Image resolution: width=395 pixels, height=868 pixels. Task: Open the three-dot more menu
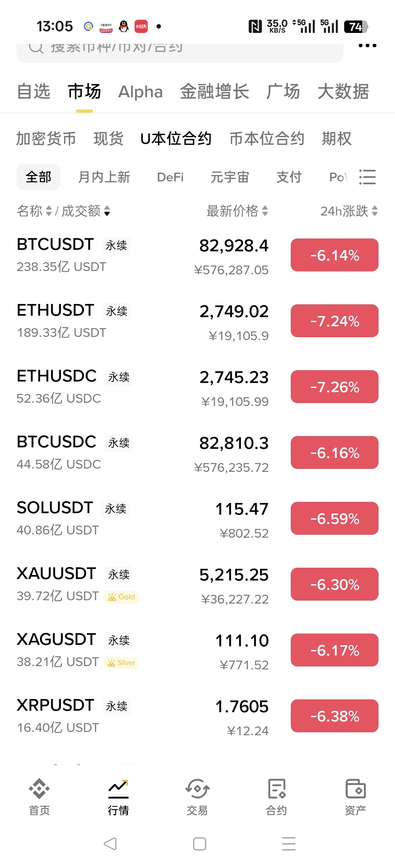tap(367, 46)
